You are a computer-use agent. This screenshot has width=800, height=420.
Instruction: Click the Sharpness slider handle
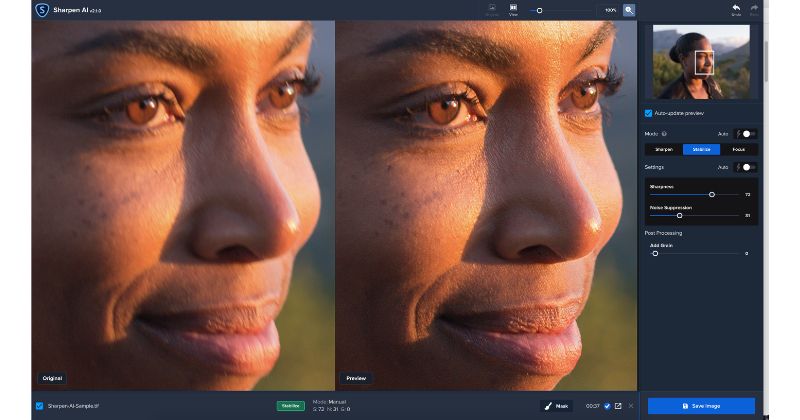pyautogui.click(x=712, y=194)
